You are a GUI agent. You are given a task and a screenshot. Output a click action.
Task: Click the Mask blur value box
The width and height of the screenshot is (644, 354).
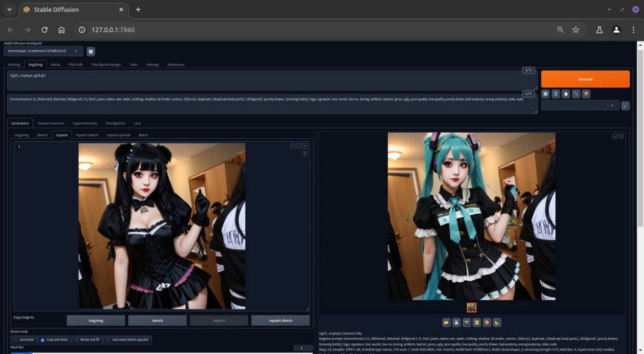tap(303, 348)
